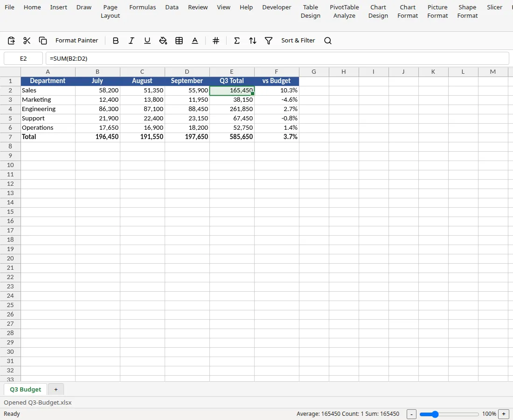This screenshot has width=513, height=420.
Task: Click the formula bar with =SUM(B2:D2)
Action: (277, 59)
